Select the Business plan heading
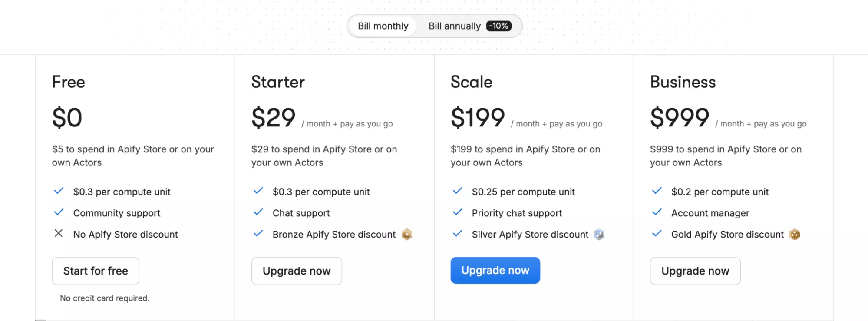The image size is (868, 321). click(683, 82)
